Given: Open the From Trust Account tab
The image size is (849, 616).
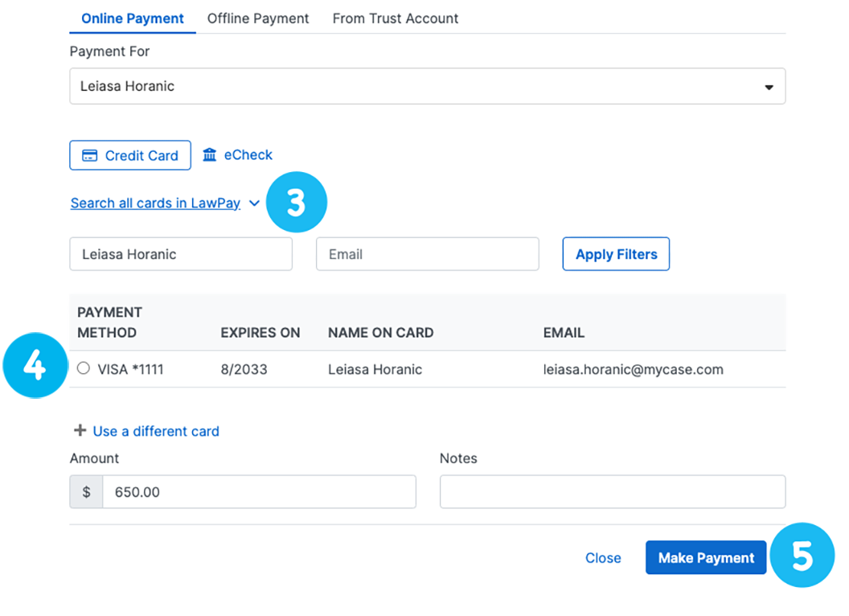Looking at the screenshot, I should [395, 18].
